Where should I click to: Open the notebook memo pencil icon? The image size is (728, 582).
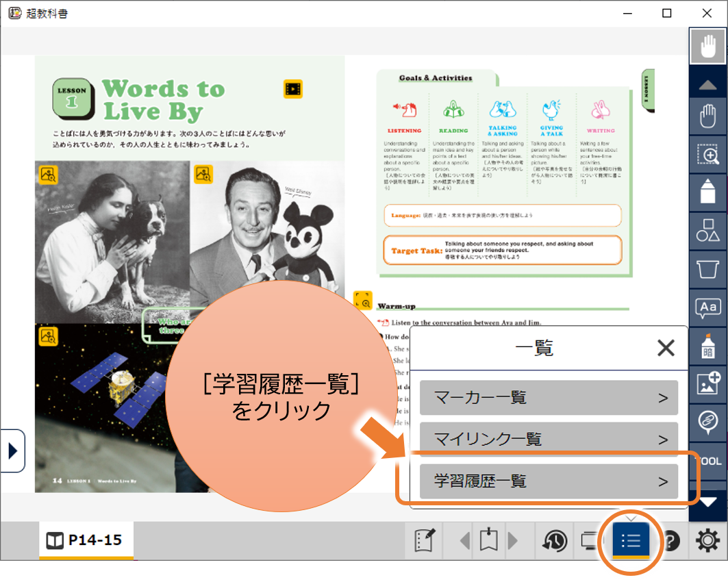(425, 540)
